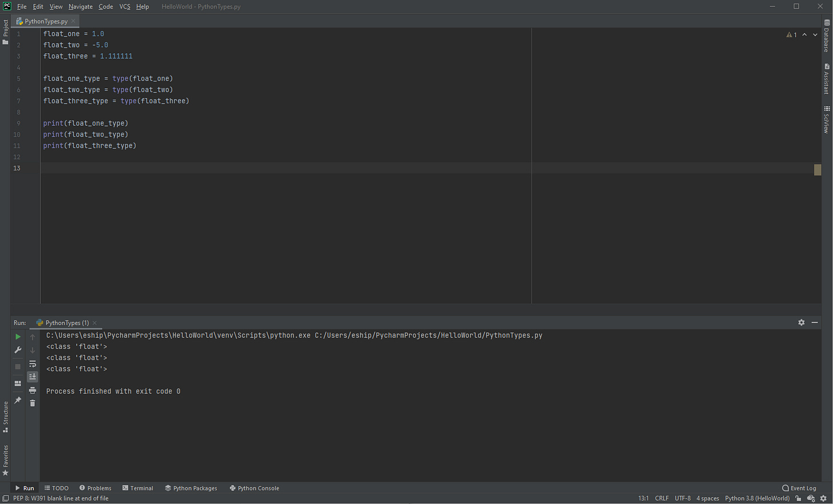Click the grey Stop process icon

tap(18, 367)
